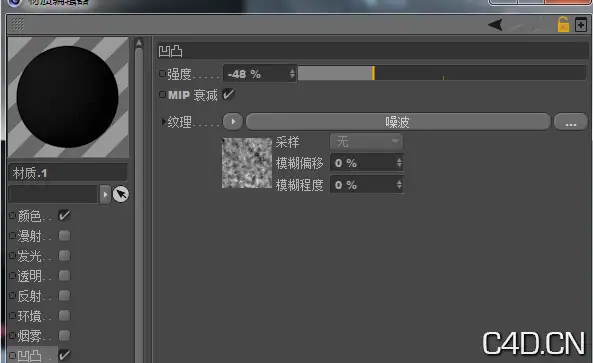593x363 pixels.
Task: Select the 漫射 channel label
Action: point(29,236)
